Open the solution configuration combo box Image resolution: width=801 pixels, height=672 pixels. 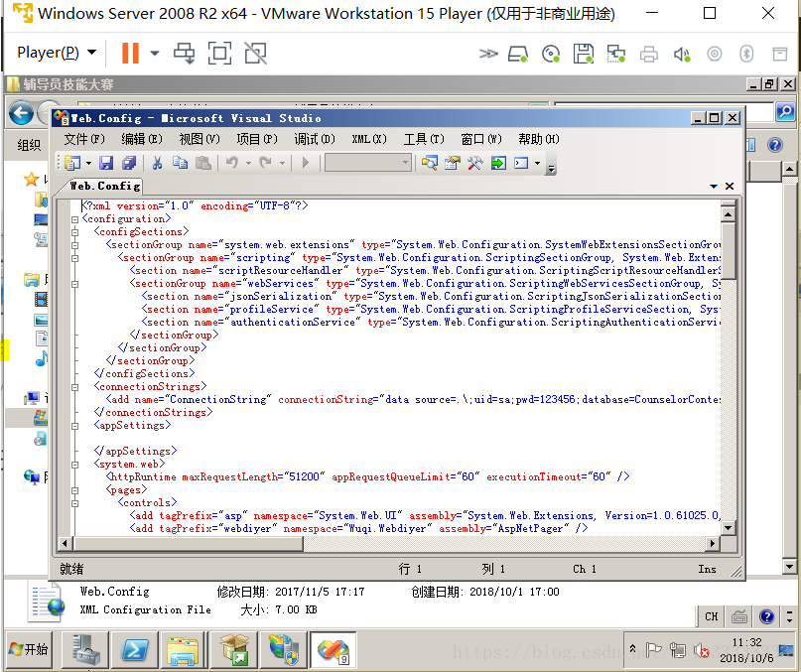pyautogui.click(x=368, y=163)
